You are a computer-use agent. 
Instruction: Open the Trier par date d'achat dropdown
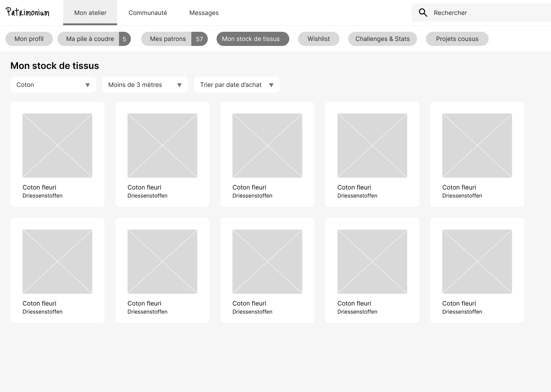(x=237, y=85)
